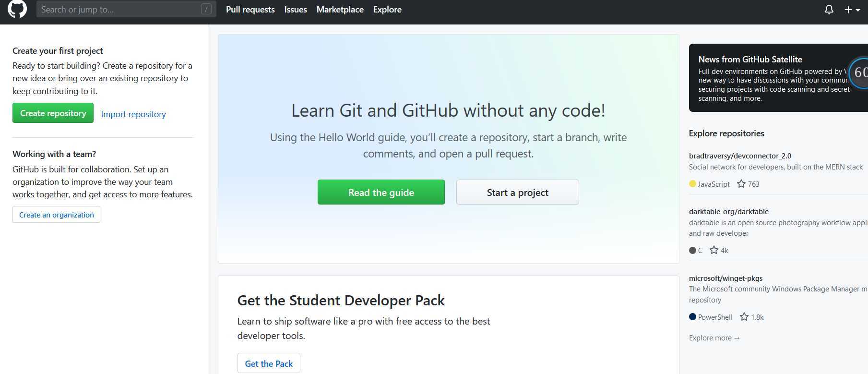Image resolution: width=868 pixels, height=374 pixels.
Task: Click the star icon for winget-pkgs
Action: pos(744,317)
